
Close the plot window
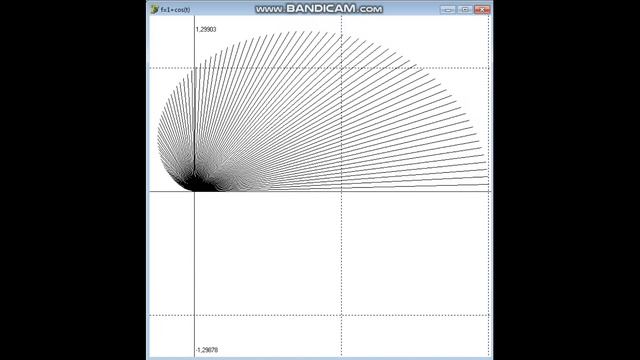point(482,9)
